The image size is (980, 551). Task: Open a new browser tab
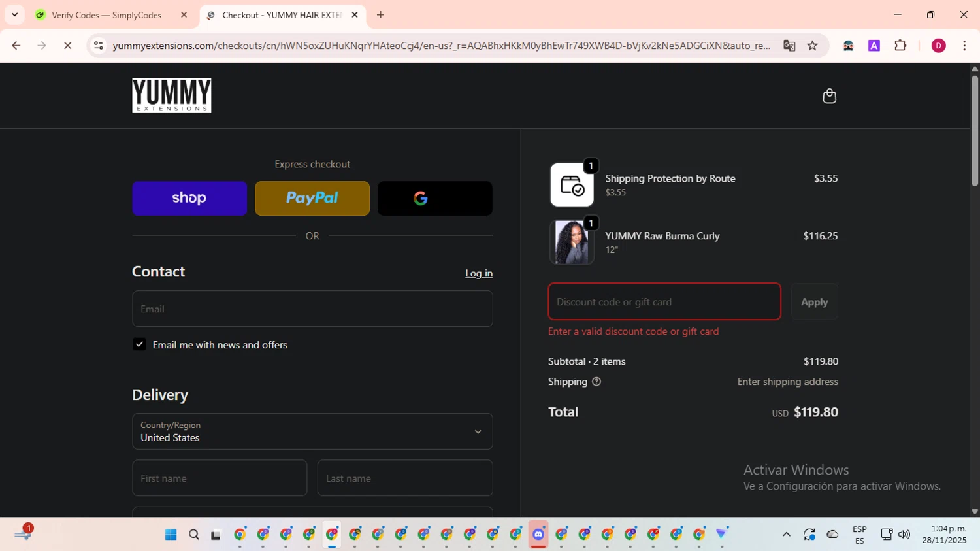[381, 15]
